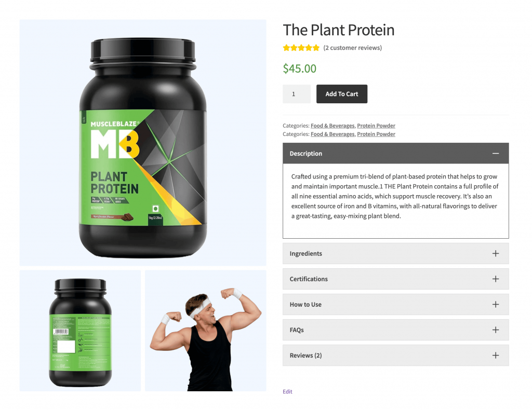Click the Description header bar
The image size is (532, 411).
point(395,154)
